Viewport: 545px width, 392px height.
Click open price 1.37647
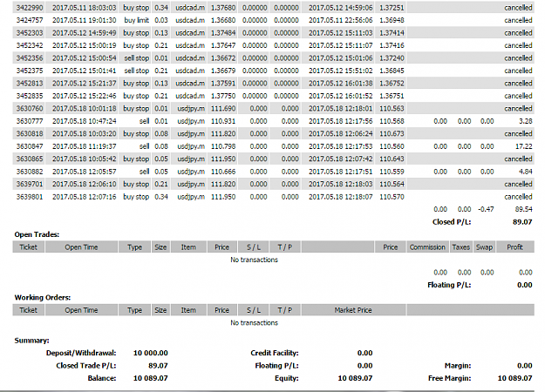click(223, 45)
